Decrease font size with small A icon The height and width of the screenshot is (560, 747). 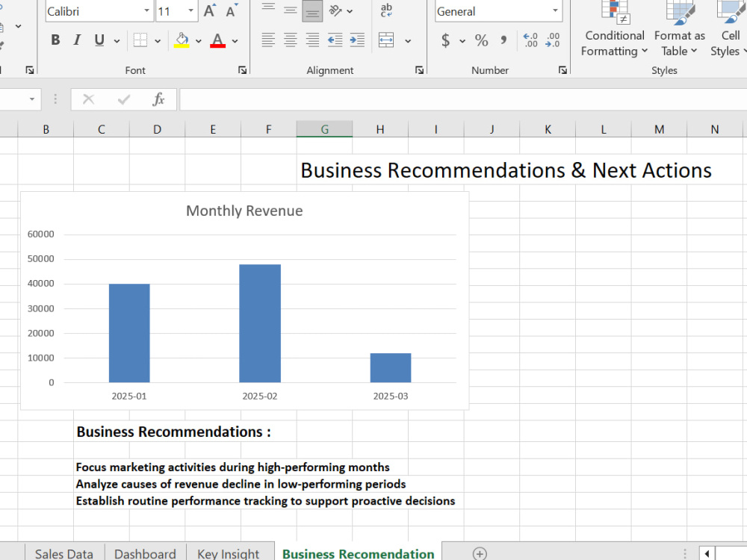(232, 11)
